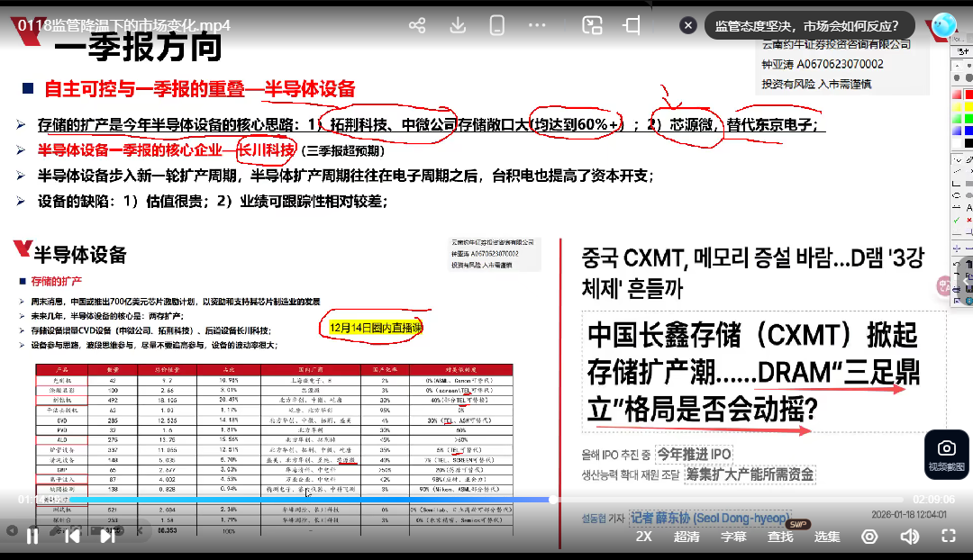
Task: Pick the black color swatch
Action: click(968, 142)
